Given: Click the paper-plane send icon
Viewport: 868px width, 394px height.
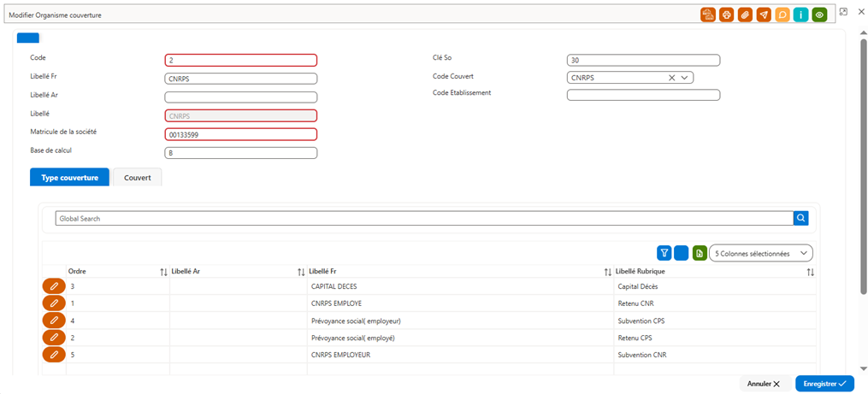Looking at the screenshot, I should pos(764,15).
